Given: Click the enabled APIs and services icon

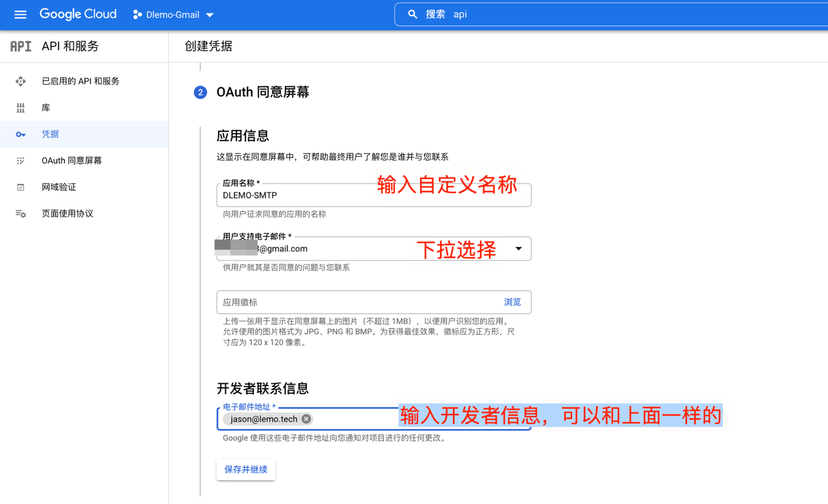Looking at the screenshot, I should point(21,82).
